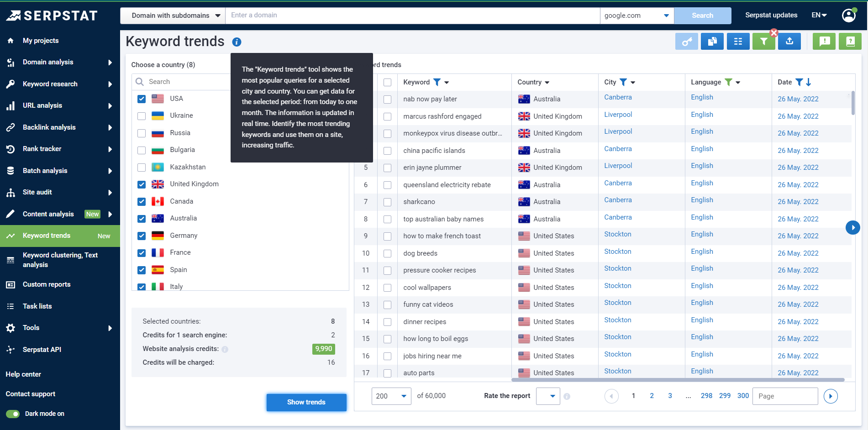Click the Show trends button
Viewport: 868px width, 430px height.
tap(306, 402)
